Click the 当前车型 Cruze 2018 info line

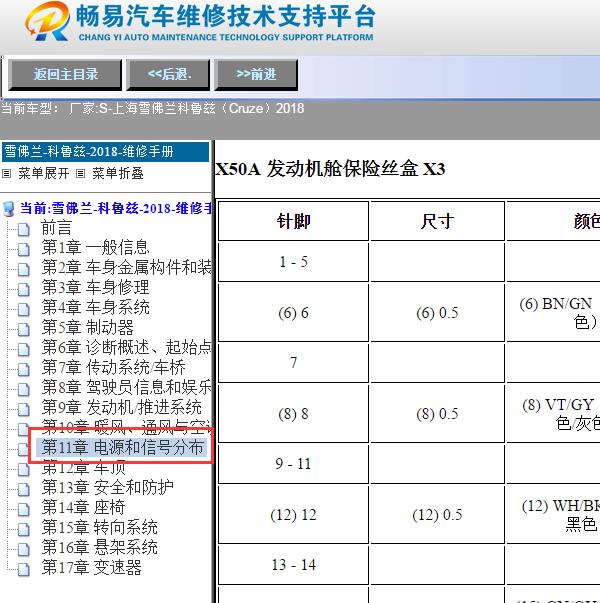click(x=153, y=108)
